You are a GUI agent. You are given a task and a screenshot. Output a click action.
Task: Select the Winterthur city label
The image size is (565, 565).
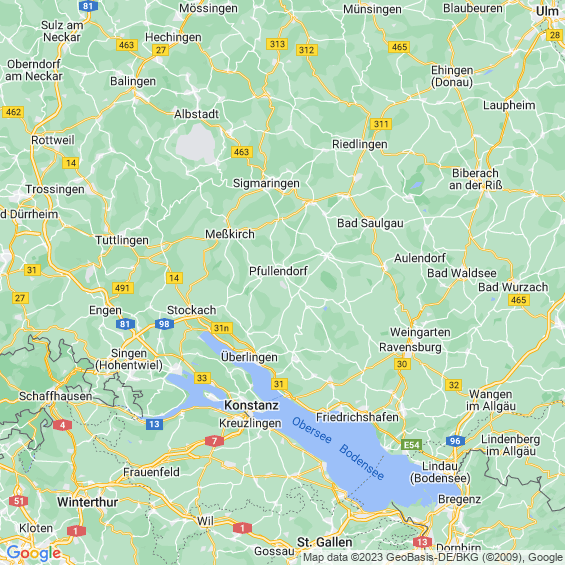[x=88, y=502]
